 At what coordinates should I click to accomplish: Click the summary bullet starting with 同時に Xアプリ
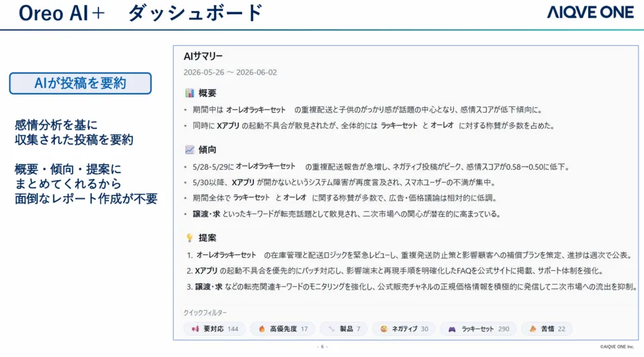point(374,125)
